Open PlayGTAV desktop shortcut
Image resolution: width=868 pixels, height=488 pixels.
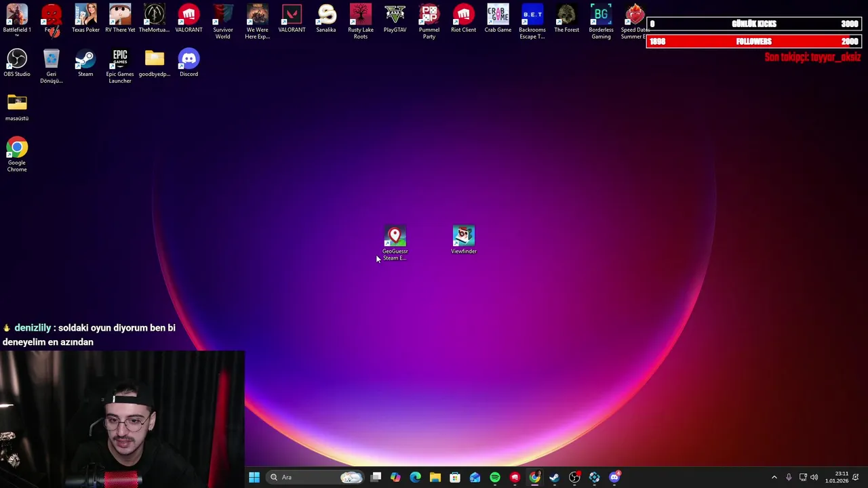[x=395, y=19]
